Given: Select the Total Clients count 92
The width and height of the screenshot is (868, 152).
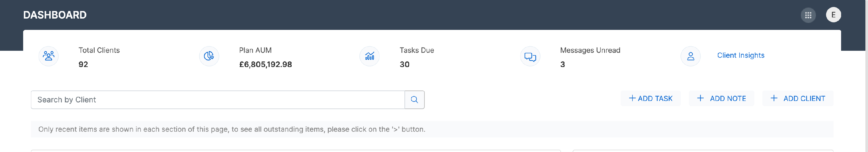Looking at the screenshot, I should 83,64.
